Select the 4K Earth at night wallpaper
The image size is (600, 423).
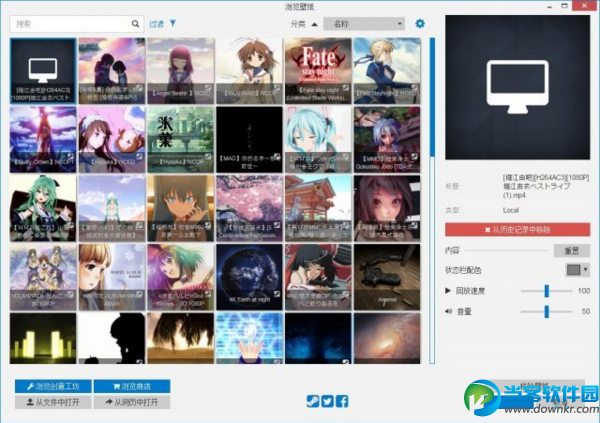pos(249,277)
